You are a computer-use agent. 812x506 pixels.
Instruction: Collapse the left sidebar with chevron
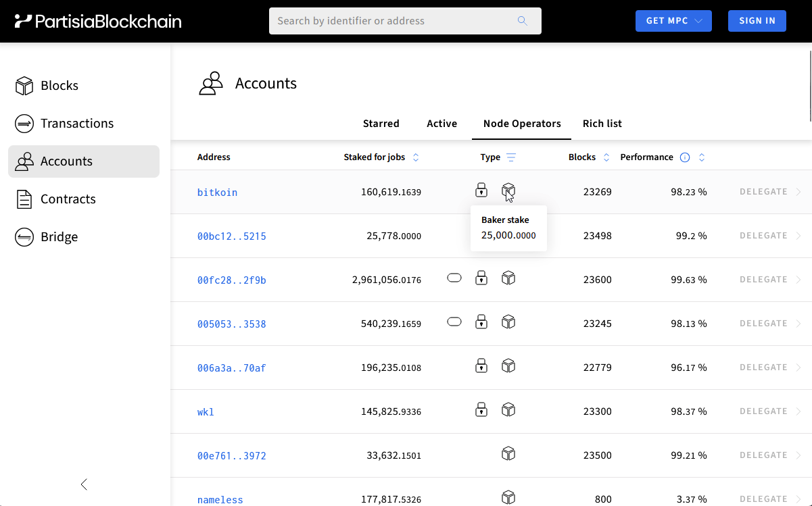pos(84,484)
